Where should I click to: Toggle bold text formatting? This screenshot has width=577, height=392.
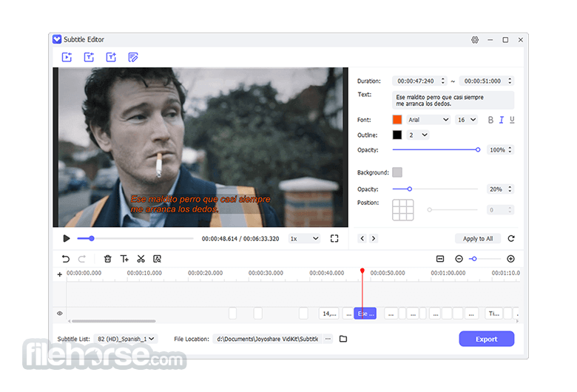[490, 120]
